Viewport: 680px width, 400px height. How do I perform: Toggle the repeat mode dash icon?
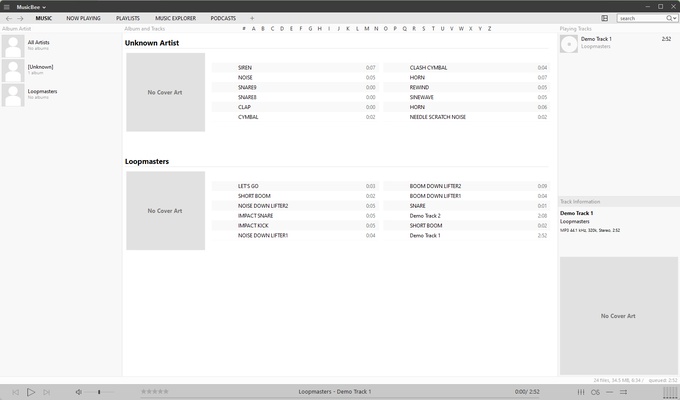[x=609, y=392]
